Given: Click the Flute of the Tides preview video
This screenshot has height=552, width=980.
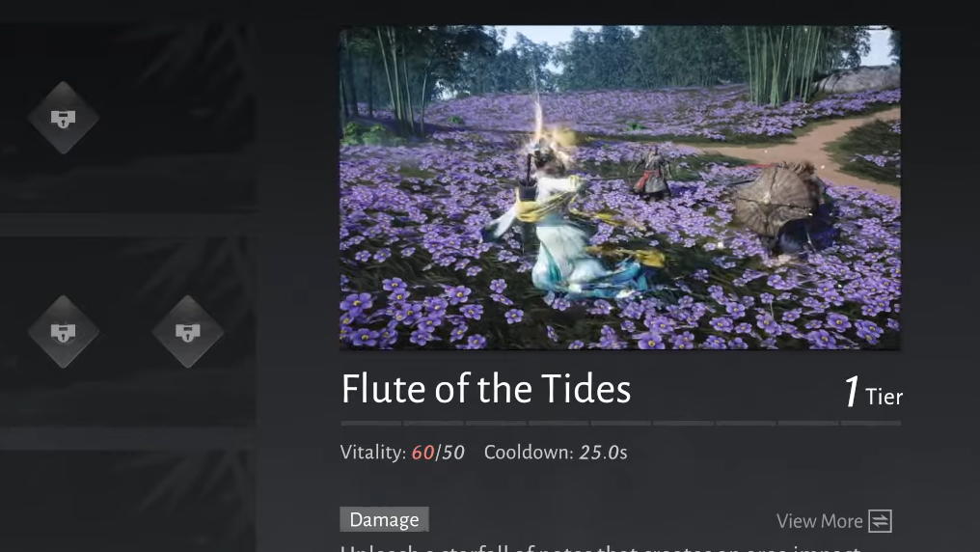Looking at the screenshot, I should (x=619, y=187).
